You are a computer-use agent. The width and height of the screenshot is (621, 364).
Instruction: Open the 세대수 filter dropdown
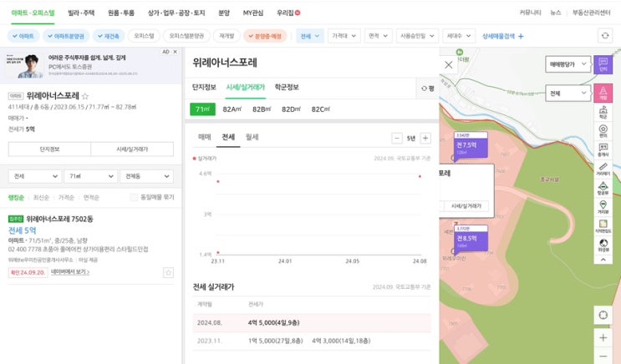[459, 36]
